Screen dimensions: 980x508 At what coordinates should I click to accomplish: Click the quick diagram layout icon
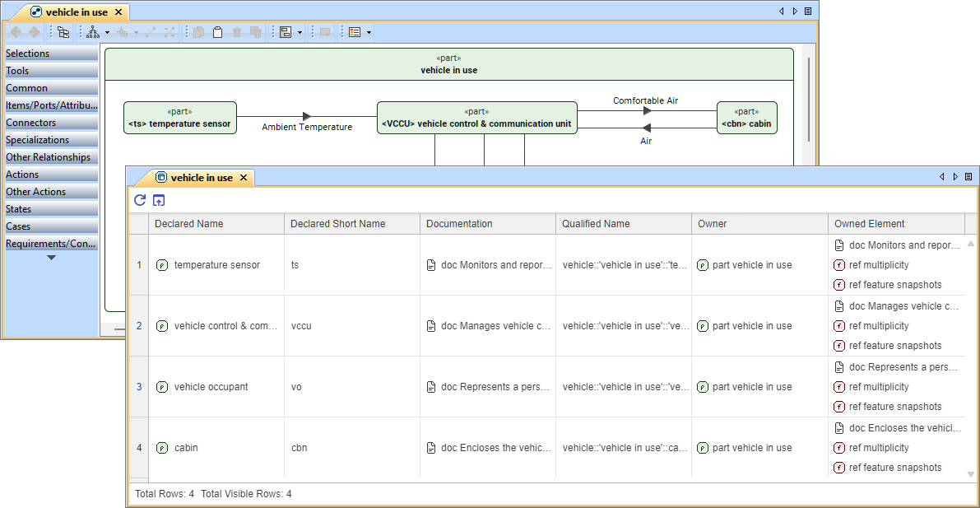pos(92,32)
